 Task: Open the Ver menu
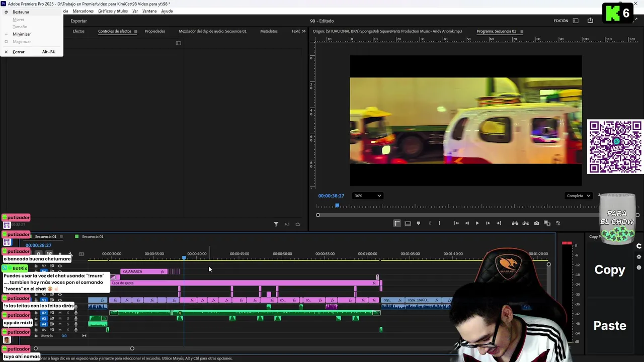coord(135,11)
